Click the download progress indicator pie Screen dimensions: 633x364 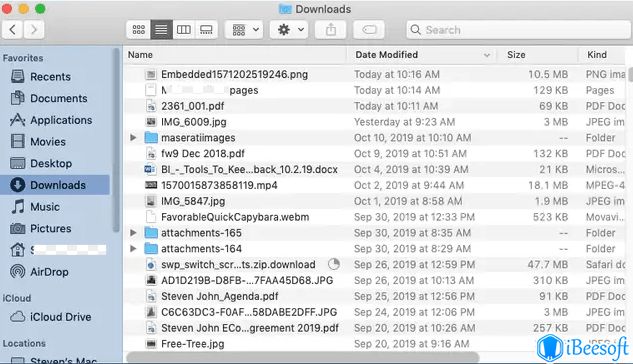click(334, 264)
